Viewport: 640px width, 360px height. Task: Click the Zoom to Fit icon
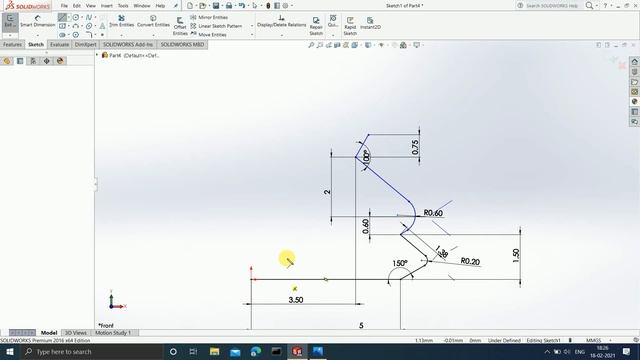pos(311,45)
